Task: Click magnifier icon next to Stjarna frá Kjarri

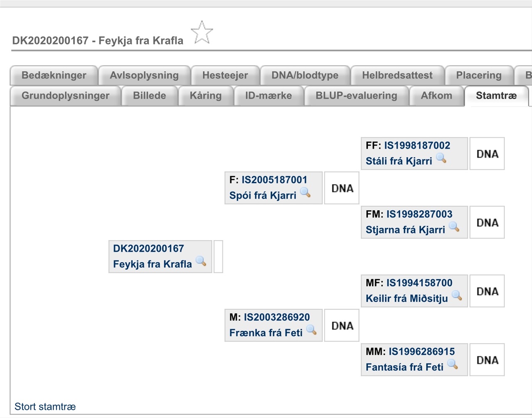Action: coord(454,227)
